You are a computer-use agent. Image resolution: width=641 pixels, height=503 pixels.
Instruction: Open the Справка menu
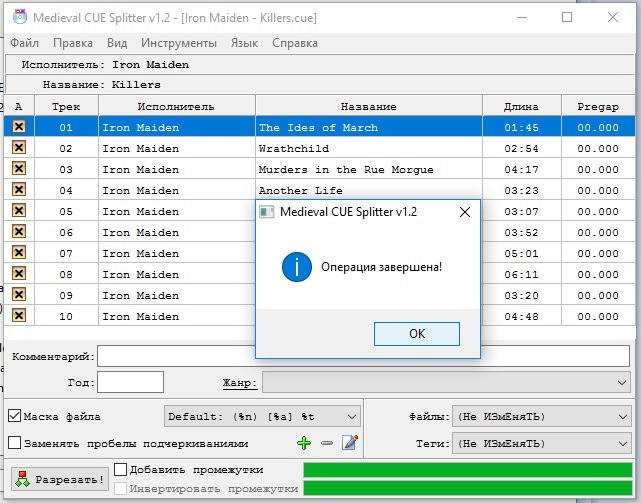tap(295, 43)
